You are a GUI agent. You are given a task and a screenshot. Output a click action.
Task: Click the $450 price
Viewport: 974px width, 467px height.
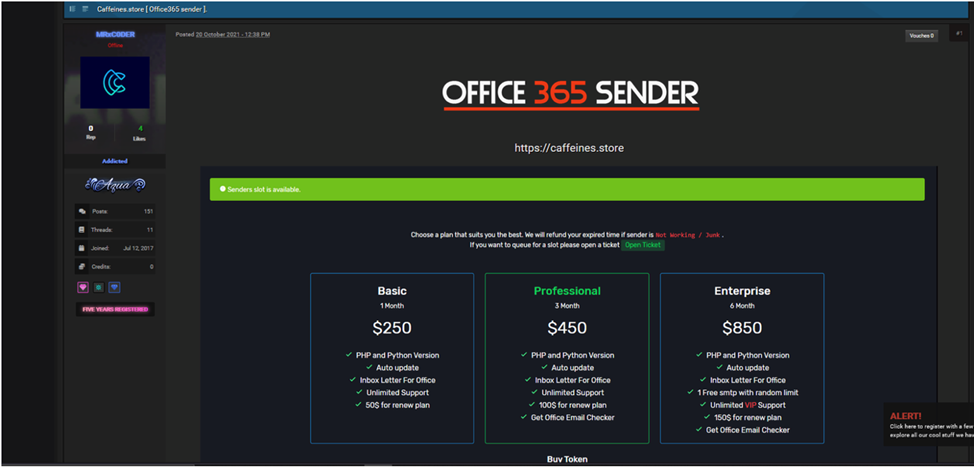567,328
